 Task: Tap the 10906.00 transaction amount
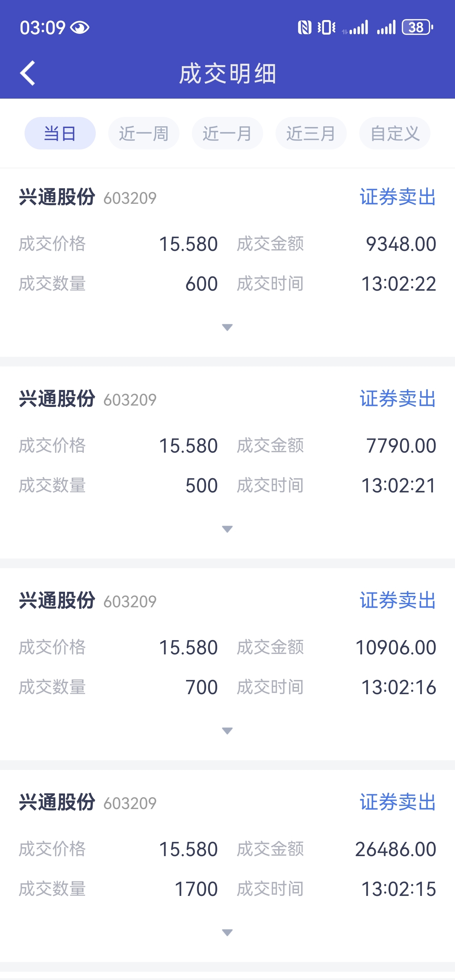pyautogui.click(x=395, y=647)
